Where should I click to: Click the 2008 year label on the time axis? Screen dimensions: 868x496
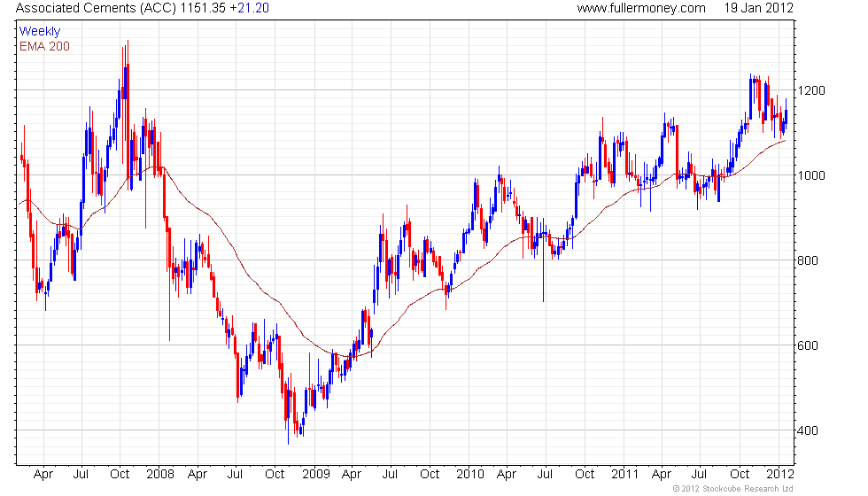[160, 475]
